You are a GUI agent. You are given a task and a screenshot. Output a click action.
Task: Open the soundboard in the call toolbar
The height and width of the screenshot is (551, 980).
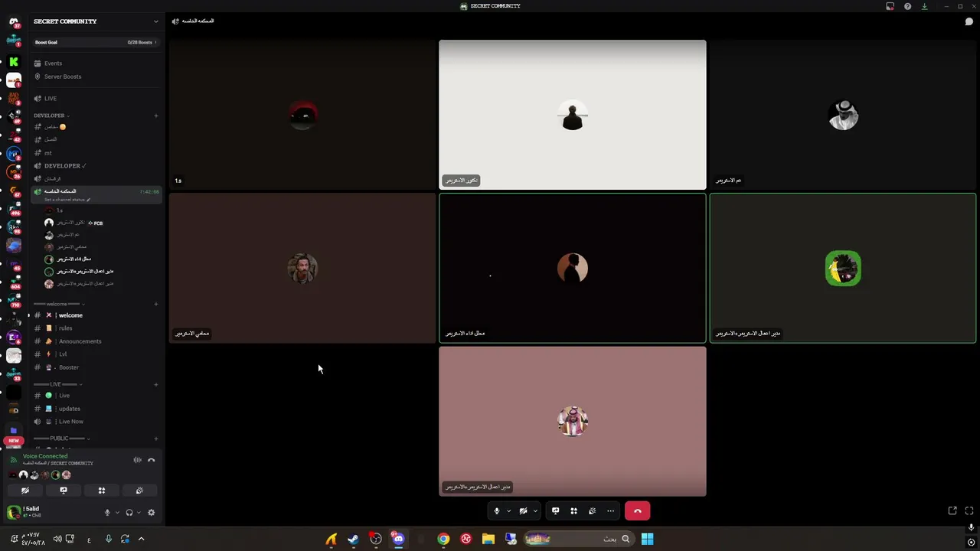[592, 510]
